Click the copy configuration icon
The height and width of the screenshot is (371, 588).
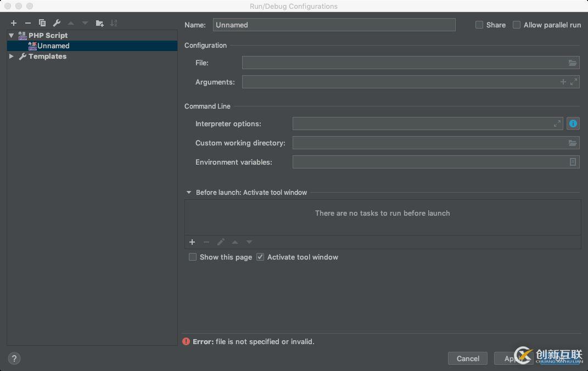42,23
